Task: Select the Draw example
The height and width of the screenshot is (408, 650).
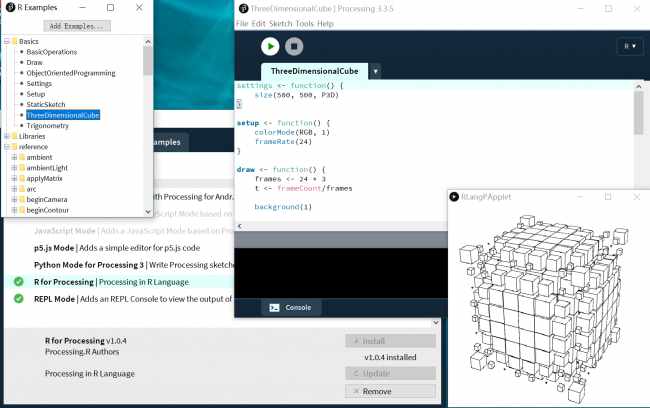Action: (x=34, y=62)
